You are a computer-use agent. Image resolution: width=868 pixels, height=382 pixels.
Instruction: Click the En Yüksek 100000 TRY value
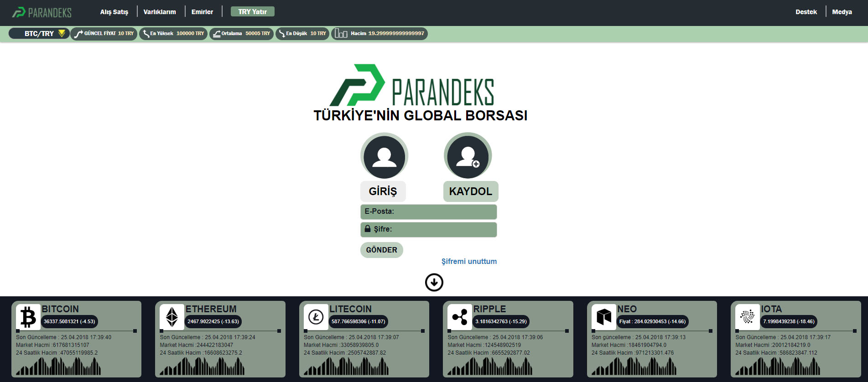pyautogui.click(x=190, y=33)
